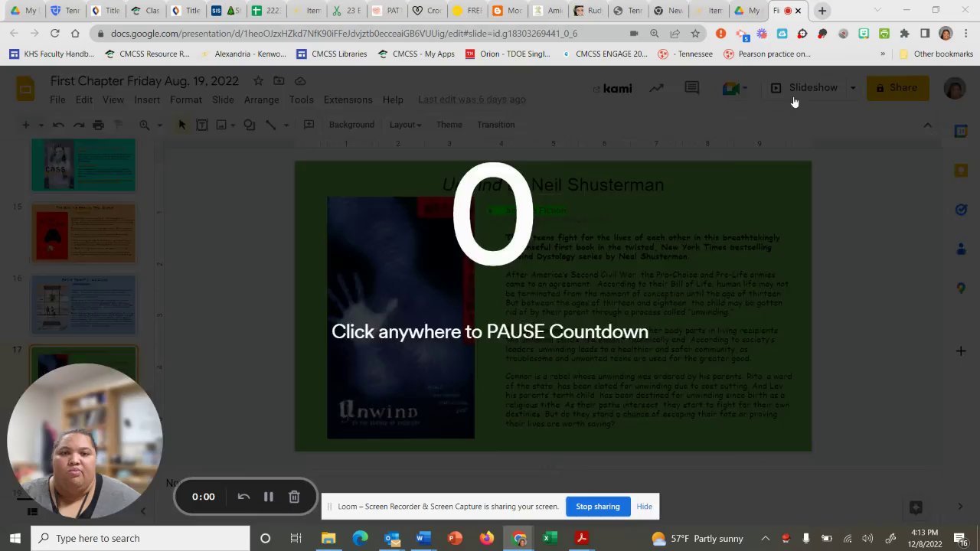Insert image toolbar icon

pos(222,125)
